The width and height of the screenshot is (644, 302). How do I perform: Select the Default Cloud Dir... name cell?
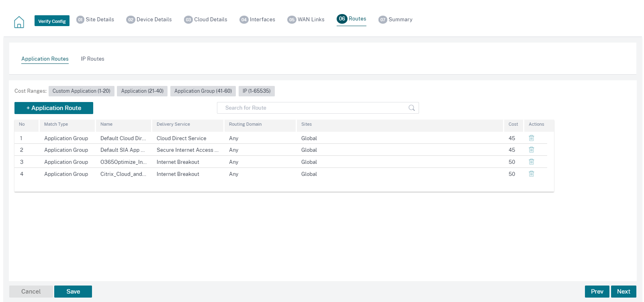coord(123,138)
